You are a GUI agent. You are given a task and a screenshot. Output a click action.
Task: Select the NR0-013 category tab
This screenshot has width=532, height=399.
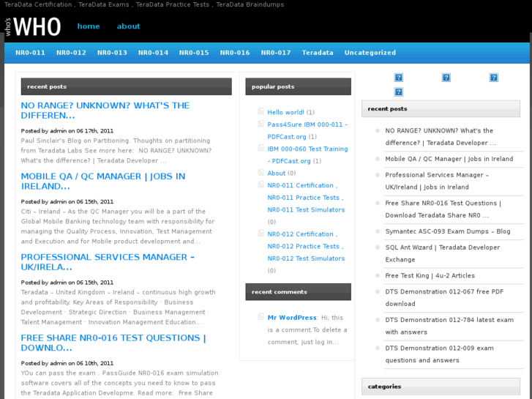point(112,53)
